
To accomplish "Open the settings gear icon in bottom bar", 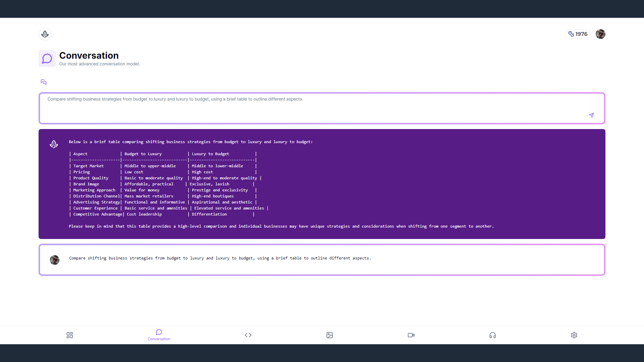I will pyautogui.click(x=574, y=335).
